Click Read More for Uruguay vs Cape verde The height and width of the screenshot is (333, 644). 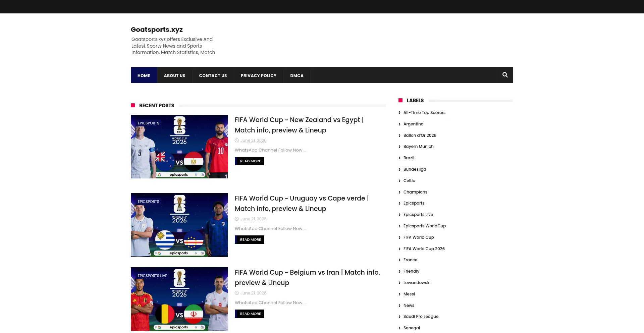[250, 240]
